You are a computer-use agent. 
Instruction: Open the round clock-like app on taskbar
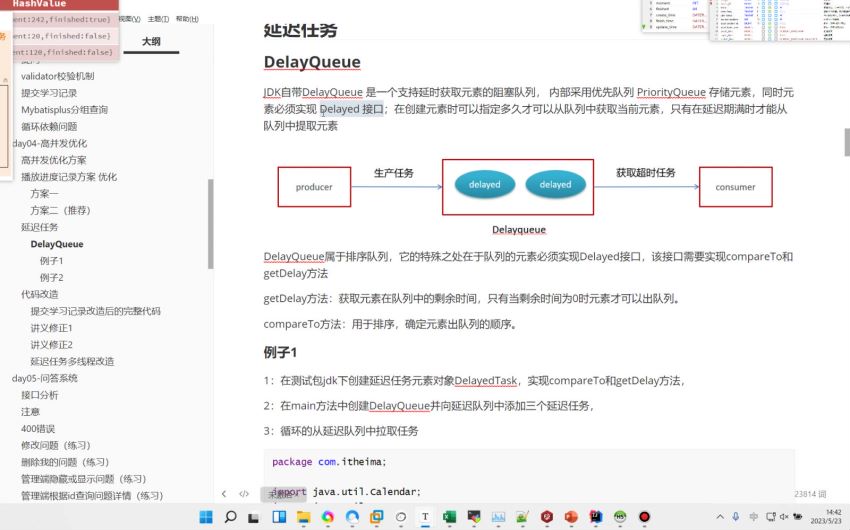point(401,517)
